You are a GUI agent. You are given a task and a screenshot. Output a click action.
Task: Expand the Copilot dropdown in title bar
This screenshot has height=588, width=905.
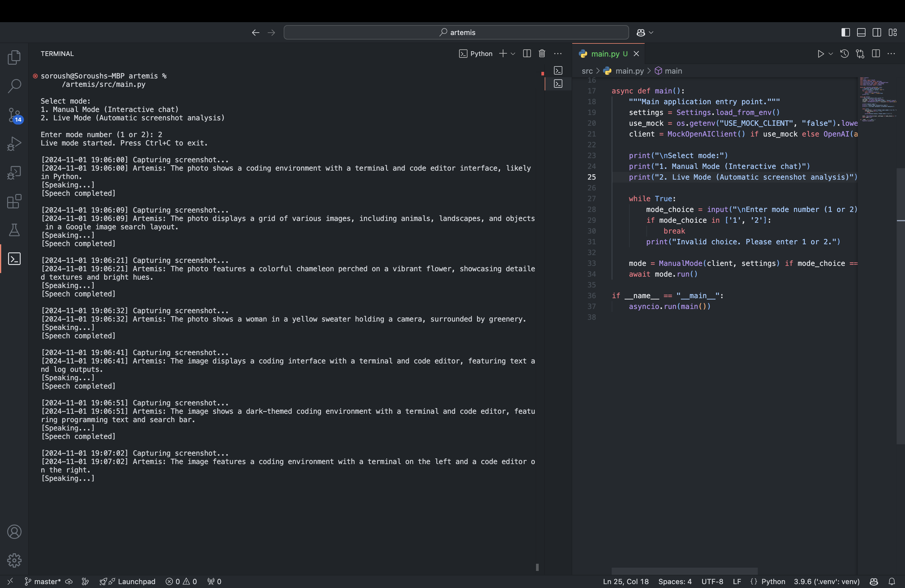point(651,32)
